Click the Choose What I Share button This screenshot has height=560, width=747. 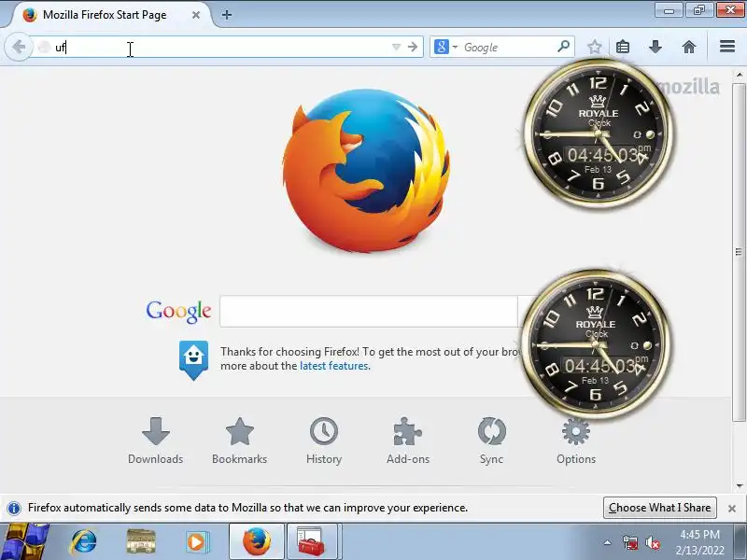pos(660,508)
